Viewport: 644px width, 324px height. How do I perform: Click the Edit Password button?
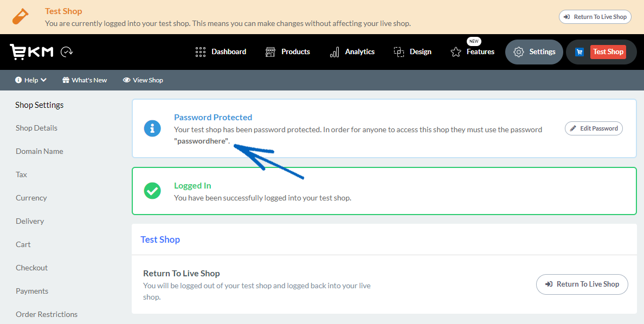click(594, 128)
